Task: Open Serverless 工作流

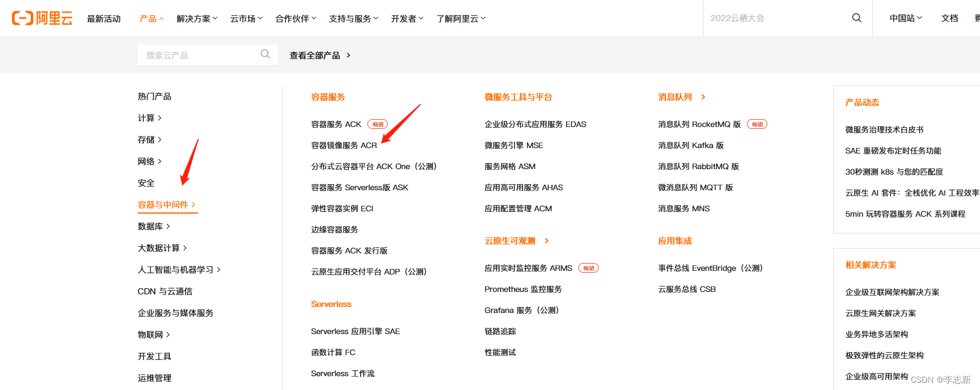Action: click(x=343, y=374)
